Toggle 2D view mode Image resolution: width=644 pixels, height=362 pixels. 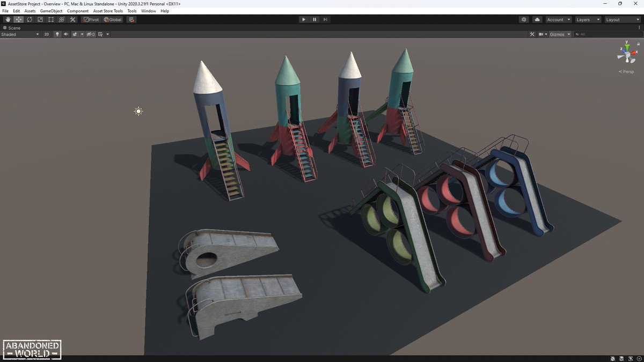[x=47, y=34]
